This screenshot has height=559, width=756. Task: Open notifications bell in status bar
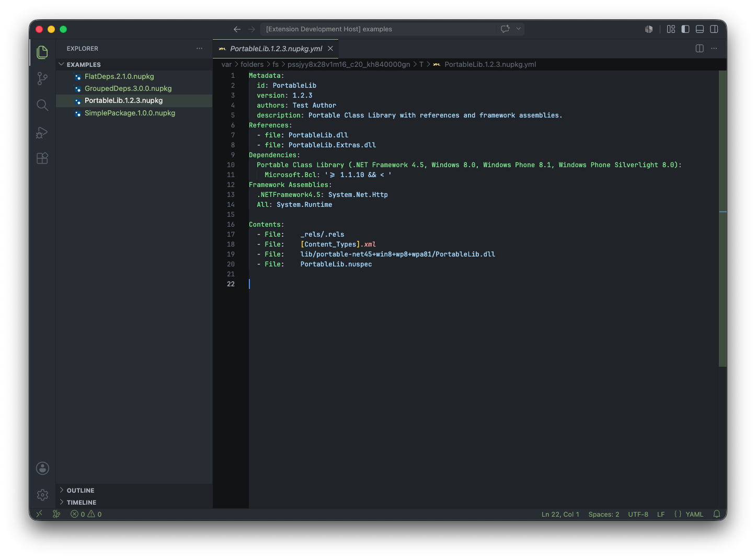[717, 514]
